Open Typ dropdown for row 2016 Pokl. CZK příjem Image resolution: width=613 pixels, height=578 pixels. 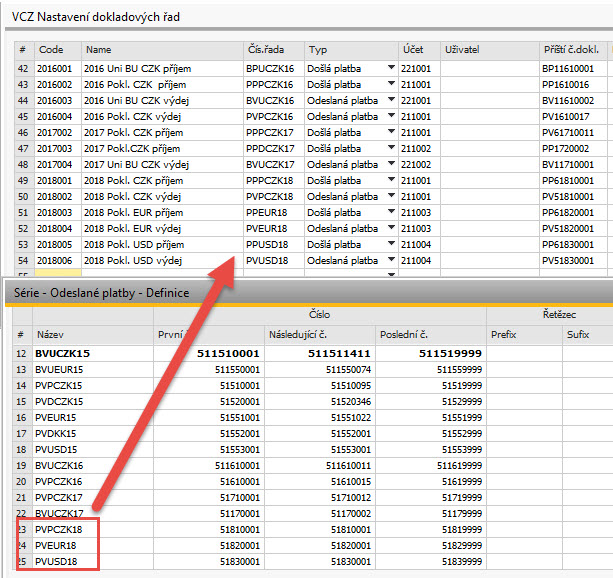391,84
